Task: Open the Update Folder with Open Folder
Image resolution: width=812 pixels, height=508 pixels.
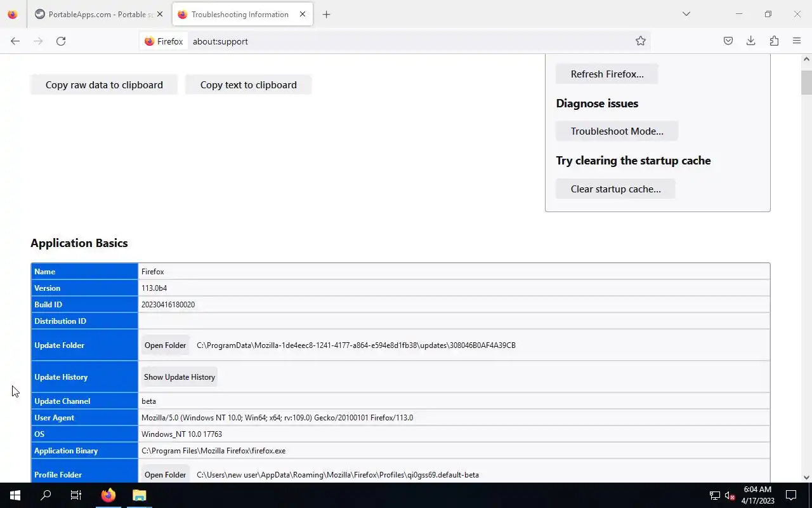Action: coord(165,345)
